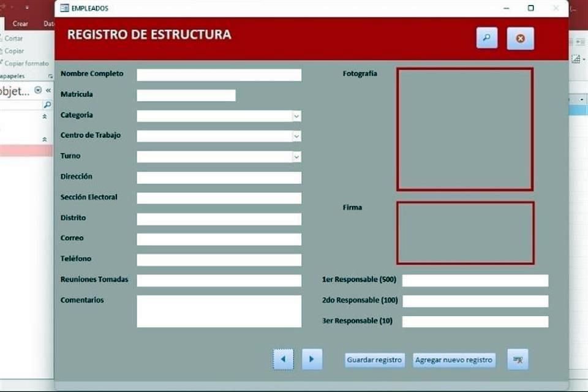The image size is (588, 392).
Task: Close the EMPLEADOS form via the red X icon
Action: (x=521, y=39)
